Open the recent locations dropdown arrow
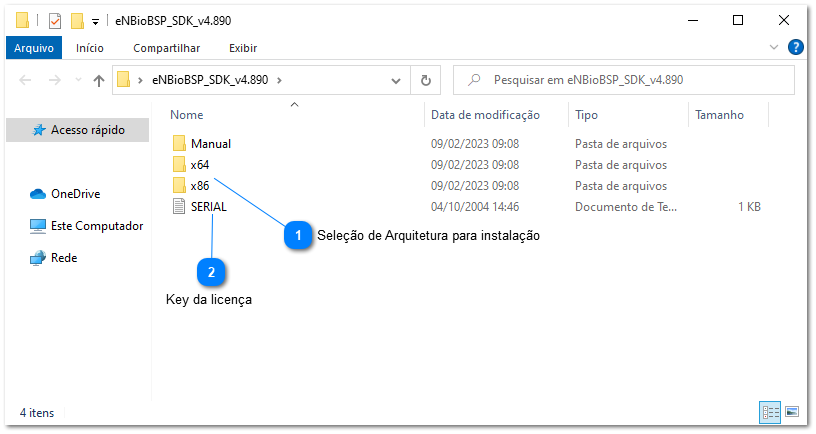Screen dimensions: 816x434 click(x=79, y=80)
